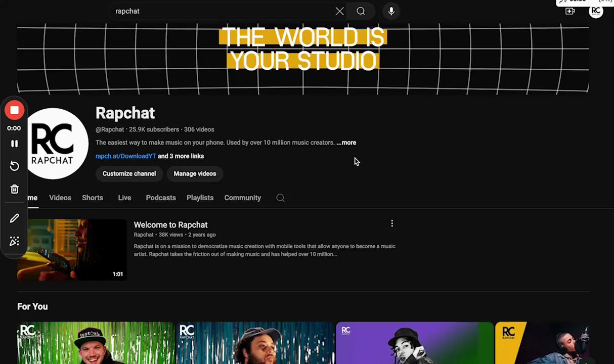
Task: Pause the screen recording
Action: coord(14,144)
